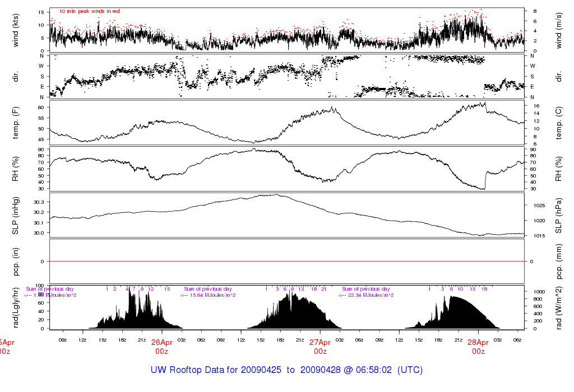Click the "55" tick on the temp (F) axis
The image size is (574, 392).
point(41,118)
